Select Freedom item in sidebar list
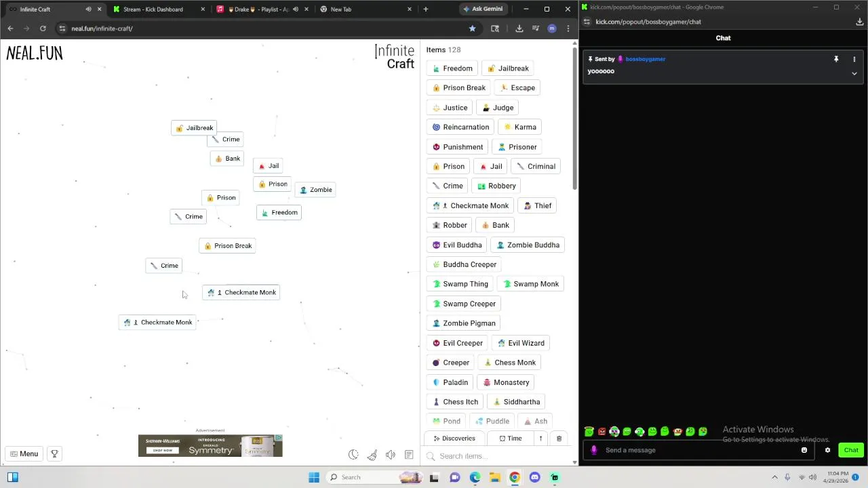868x488 pixels. 452,68
